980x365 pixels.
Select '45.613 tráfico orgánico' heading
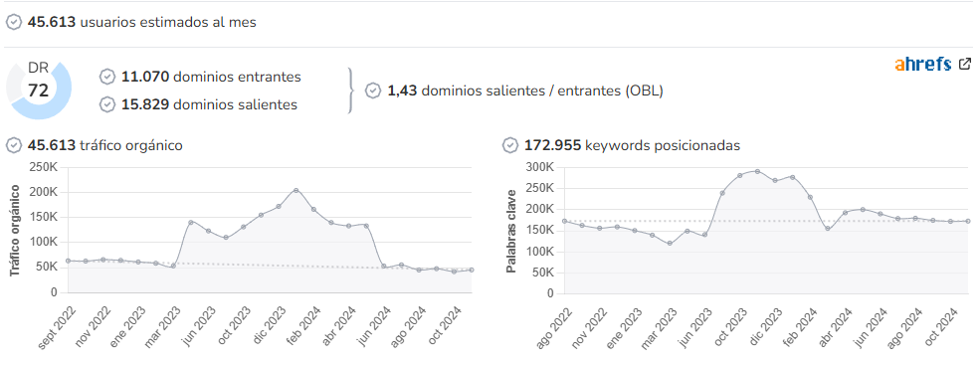click(105, 145)
